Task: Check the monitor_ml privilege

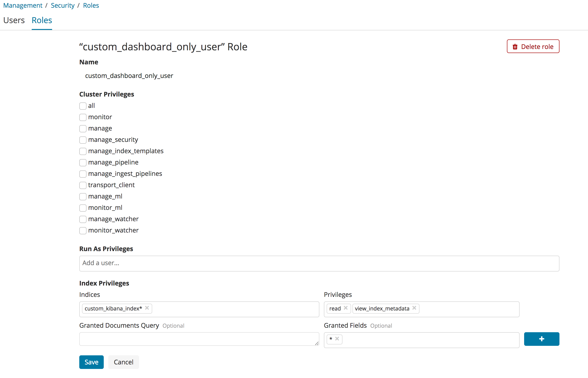Action: (x=83, y=208)
